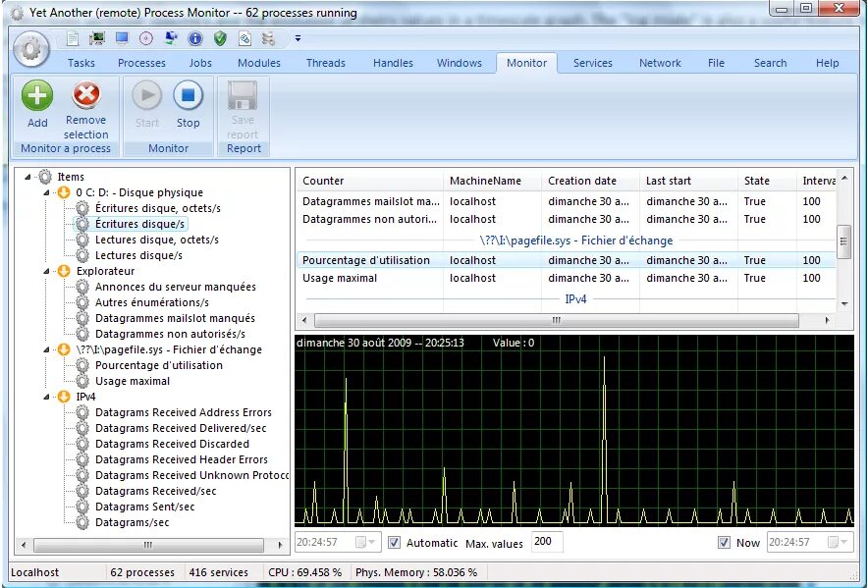Click the disc icon in quick access toolbar
Image resolution: width=868 pixels, height=588 pixels.
tap(146, 38)
